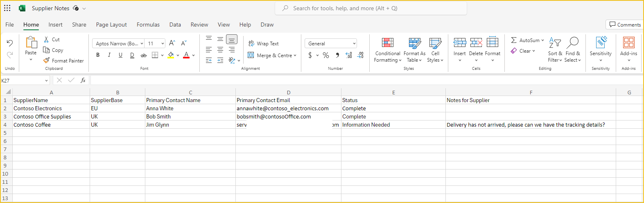The height and width of the screenshot is (203, 644).
Task: Apply the borders icon
Action: (155, 55)
